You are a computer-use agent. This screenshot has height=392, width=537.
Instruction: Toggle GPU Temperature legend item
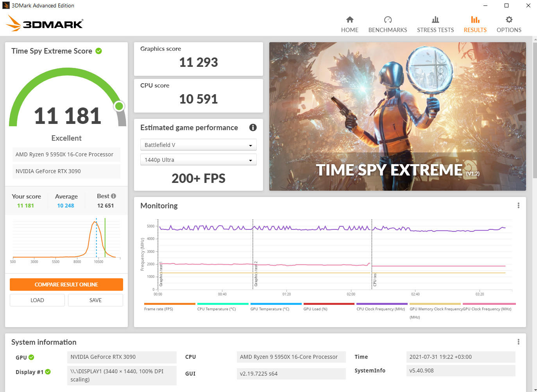tap(276, 306)
